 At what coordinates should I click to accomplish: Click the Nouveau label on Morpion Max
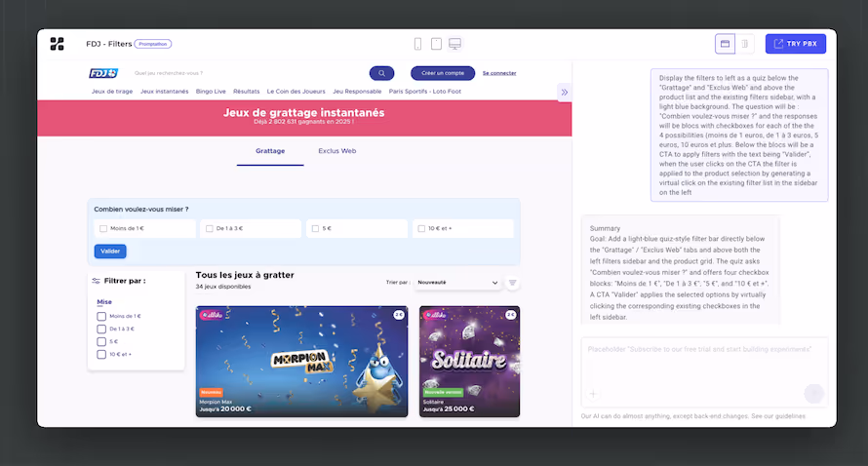pyautogui.click(x=211, y=392)
